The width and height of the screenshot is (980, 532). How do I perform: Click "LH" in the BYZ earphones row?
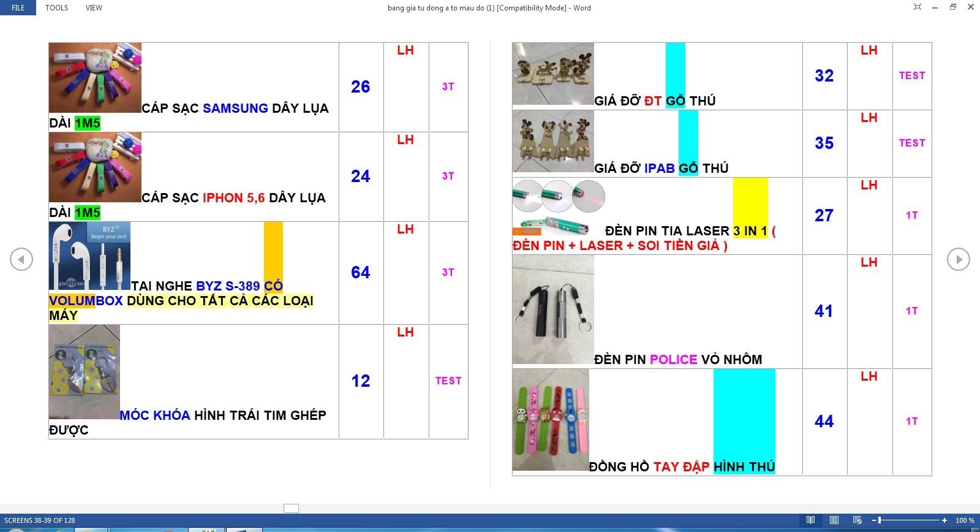click(405, 230)
